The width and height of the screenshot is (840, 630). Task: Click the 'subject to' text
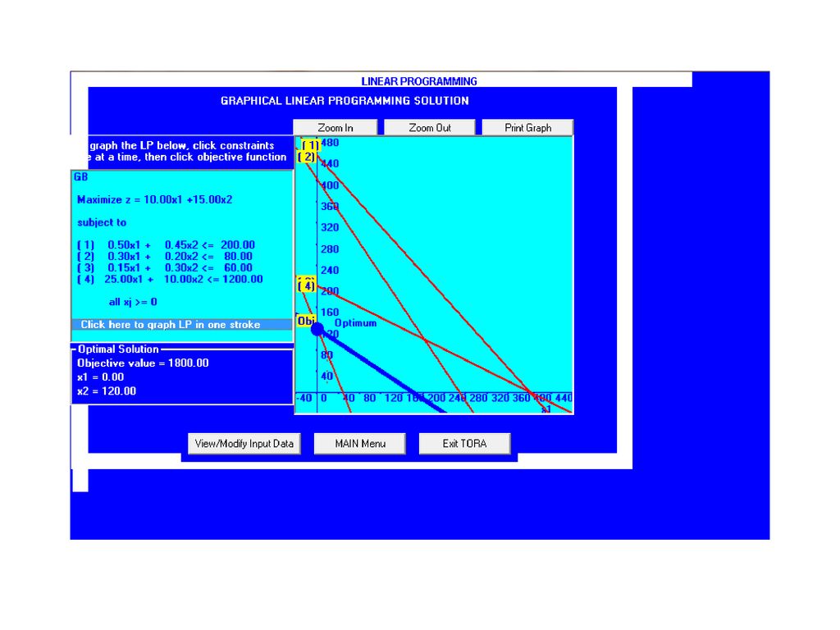[x=102, y=222]
